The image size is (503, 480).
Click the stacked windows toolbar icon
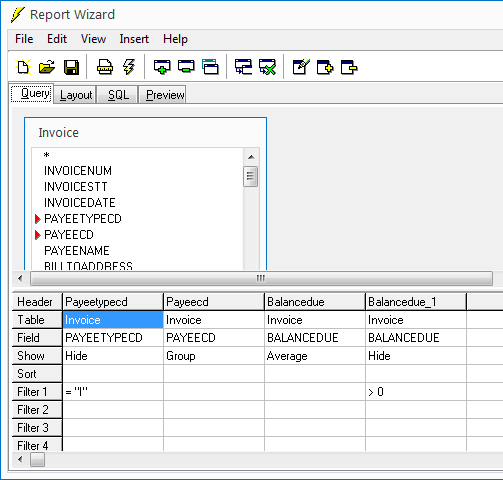coord(210,67)
